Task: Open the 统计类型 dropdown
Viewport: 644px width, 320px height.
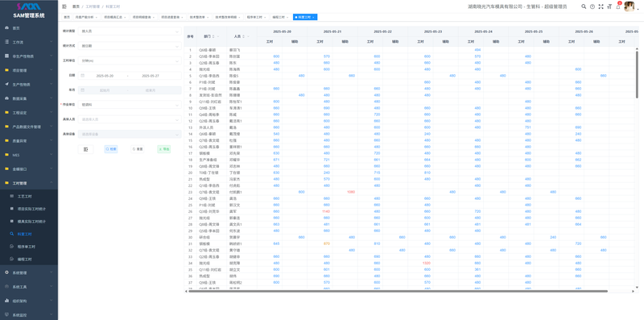Action: (130, 31)
